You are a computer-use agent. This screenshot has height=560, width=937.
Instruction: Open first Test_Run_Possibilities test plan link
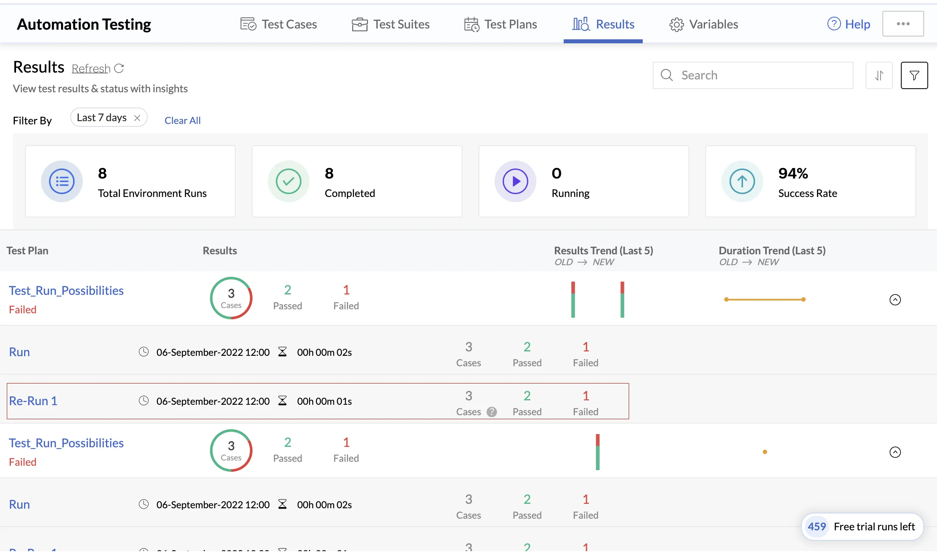(66, 290)
